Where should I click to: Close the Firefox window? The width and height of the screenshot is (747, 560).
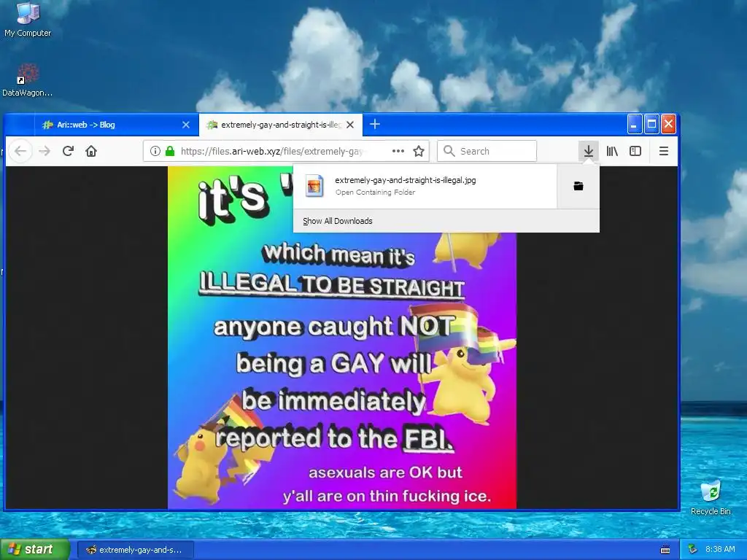[x=668, y=125]
